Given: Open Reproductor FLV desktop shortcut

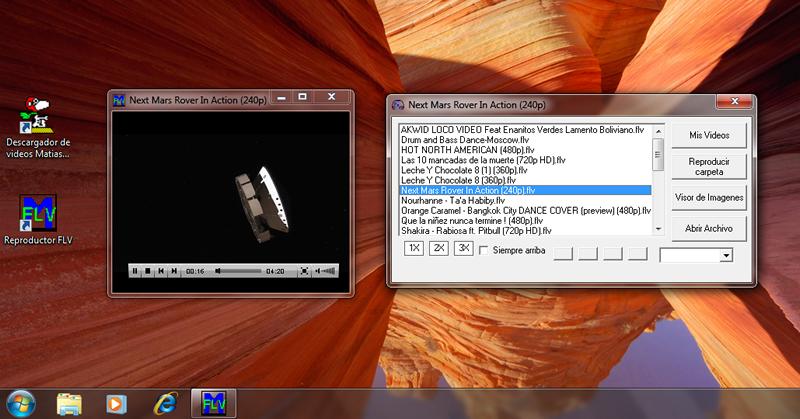Looking at the screenshot, I should [x=38, y=220].
